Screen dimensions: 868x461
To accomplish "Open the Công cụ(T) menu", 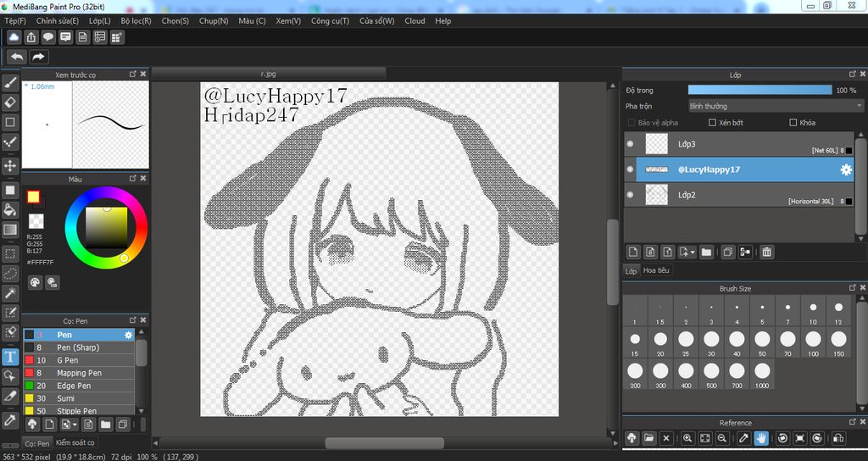I will coord(330,21).
